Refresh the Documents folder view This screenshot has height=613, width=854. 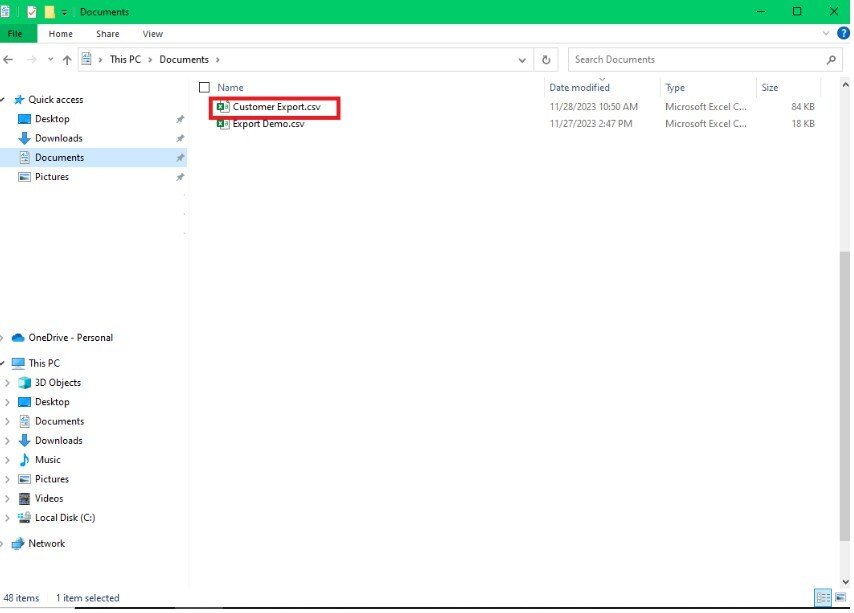[x=546, y=60]
